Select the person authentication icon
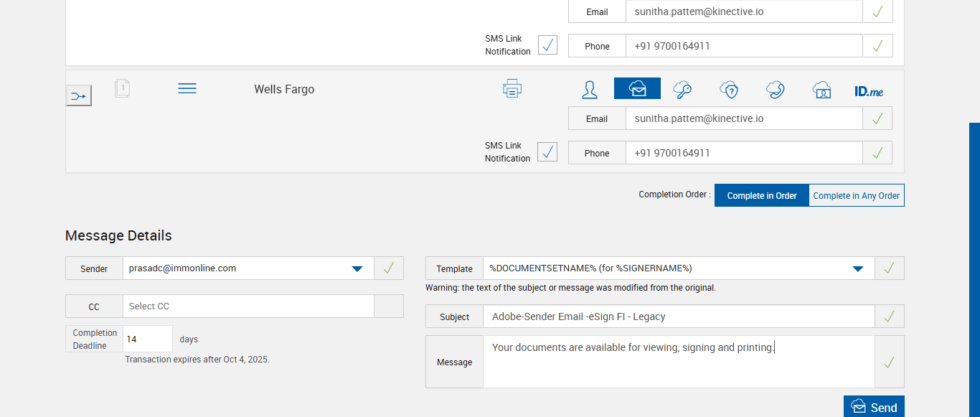980x417 pixels. pos(590,90)
